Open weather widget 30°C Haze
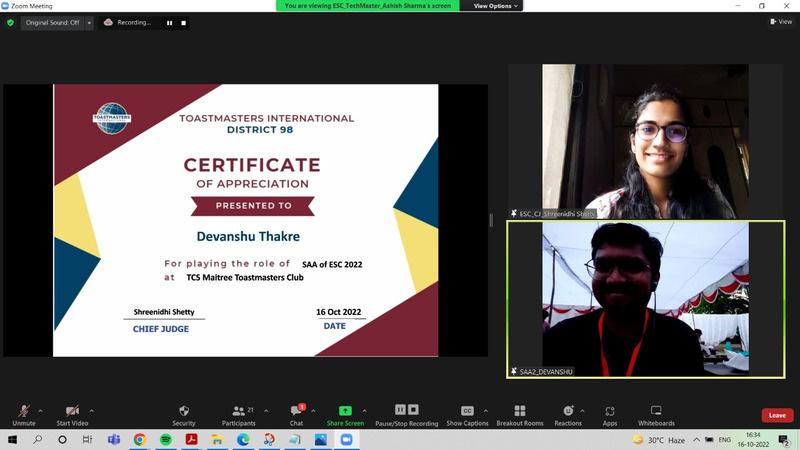 [x=659, y=440]
